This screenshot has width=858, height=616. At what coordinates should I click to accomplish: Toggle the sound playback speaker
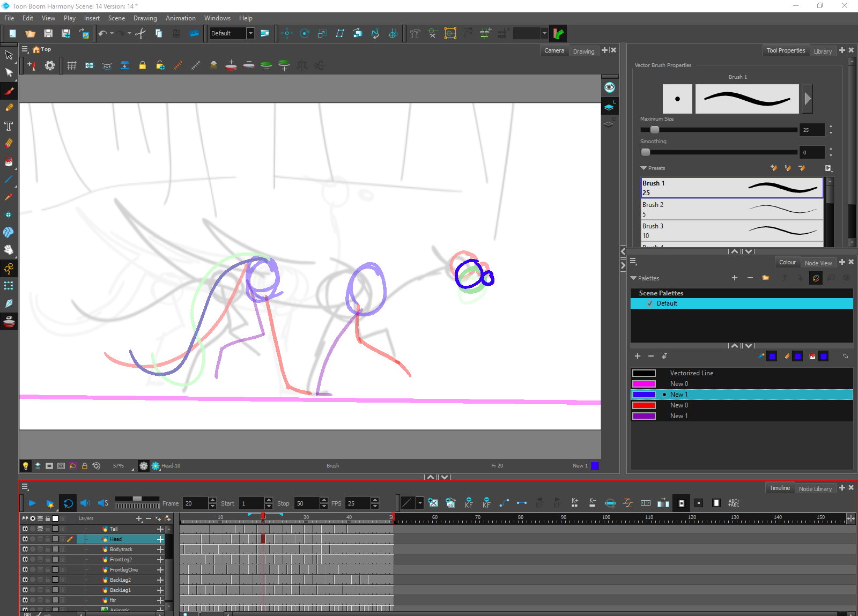[85, 503]
